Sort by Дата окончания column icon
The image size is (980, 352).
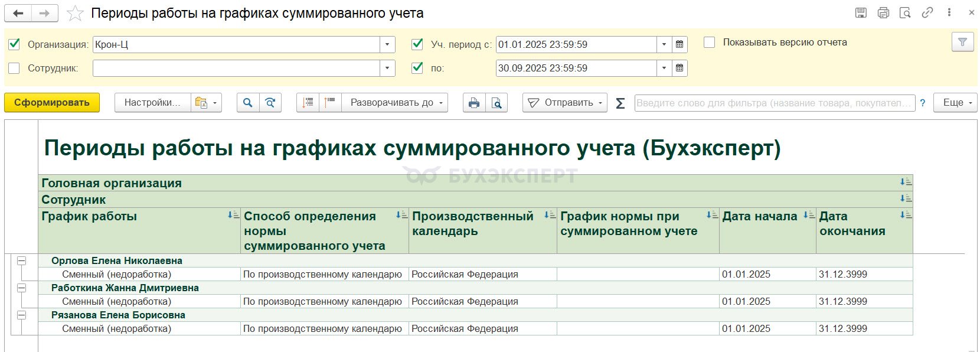pyautogui.click(x=906, y=215)
